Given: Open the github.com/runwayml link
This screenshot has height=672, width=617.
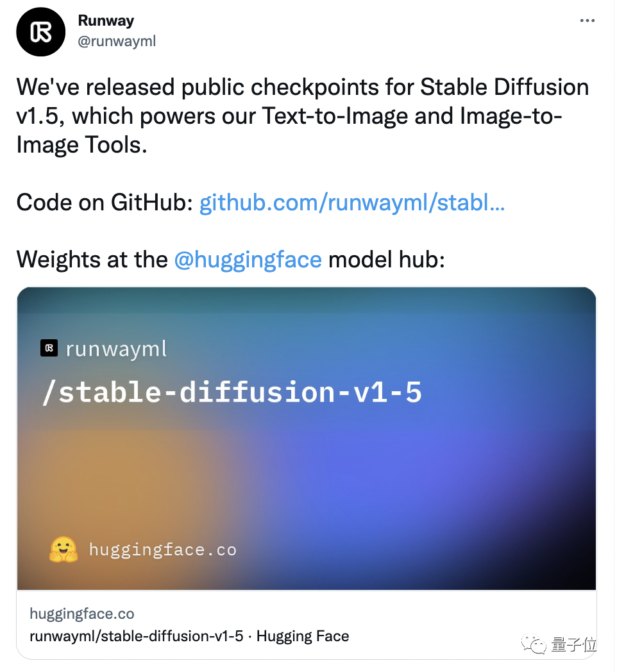Looking at the screenshot, I should (x=351, y=203).
